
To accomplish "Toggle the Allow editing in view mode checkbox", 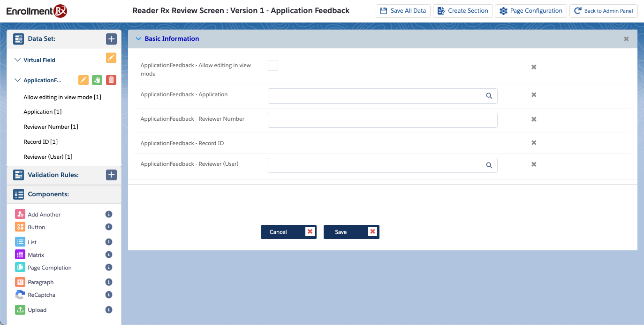I will tap(273, 66).
